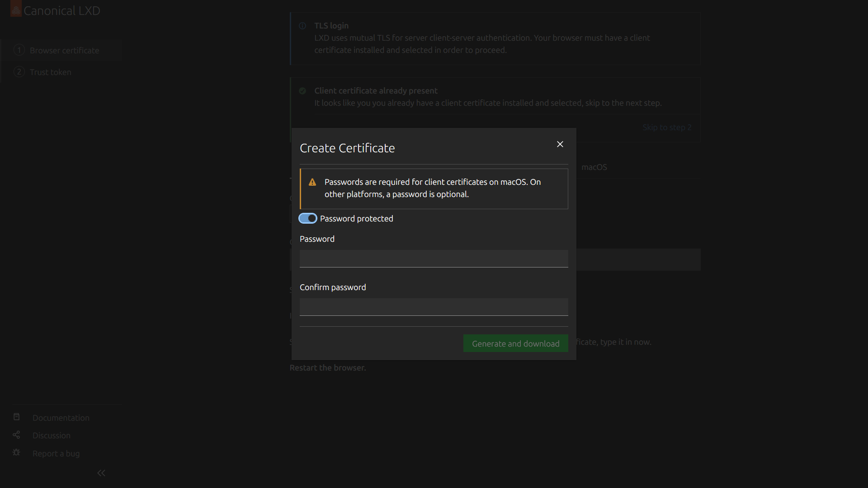Click the Restart the browser text
Viewport: 868px width, 488px height.
pyautogui.click(x=328, y=368)
